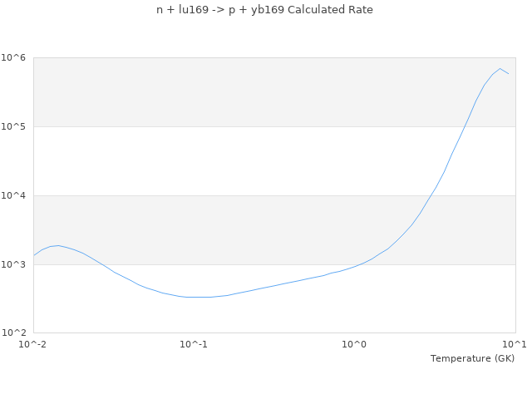The image size is (532, 399).
Task: Click the left starting point of the blue curve
Action: coord(34,255)
